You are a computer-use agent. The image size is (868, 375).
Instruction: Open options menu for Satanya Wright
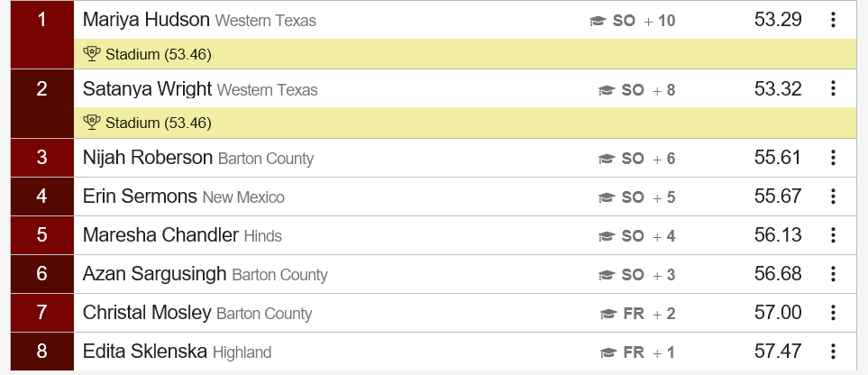833,88
